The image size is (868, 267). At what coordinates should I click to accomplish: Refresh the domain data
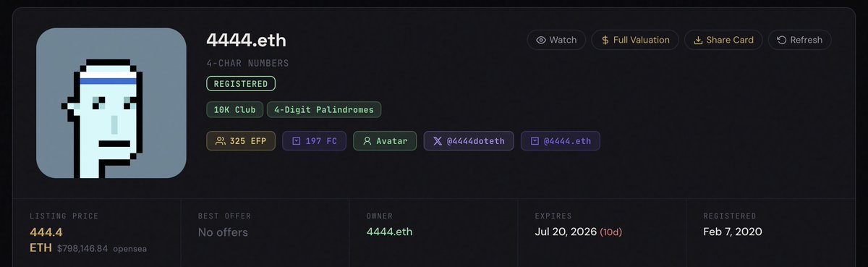(799, 40)
